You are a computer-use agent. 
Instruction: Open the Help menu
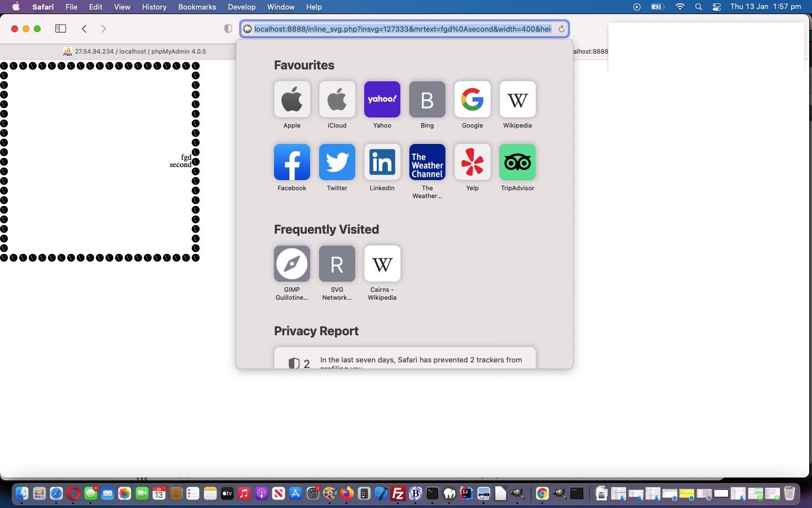click(314, 7)
